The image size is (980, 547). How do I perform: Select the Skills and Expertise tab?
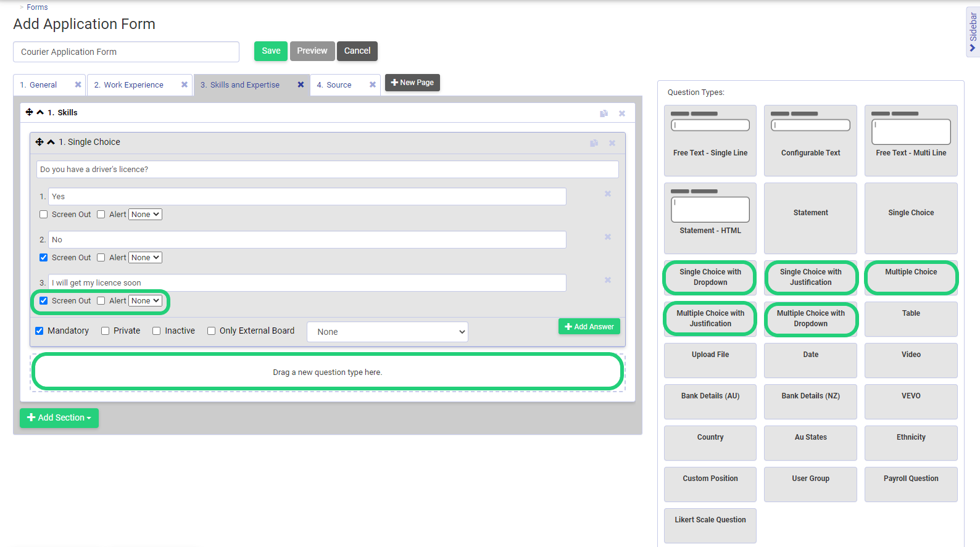240,85
